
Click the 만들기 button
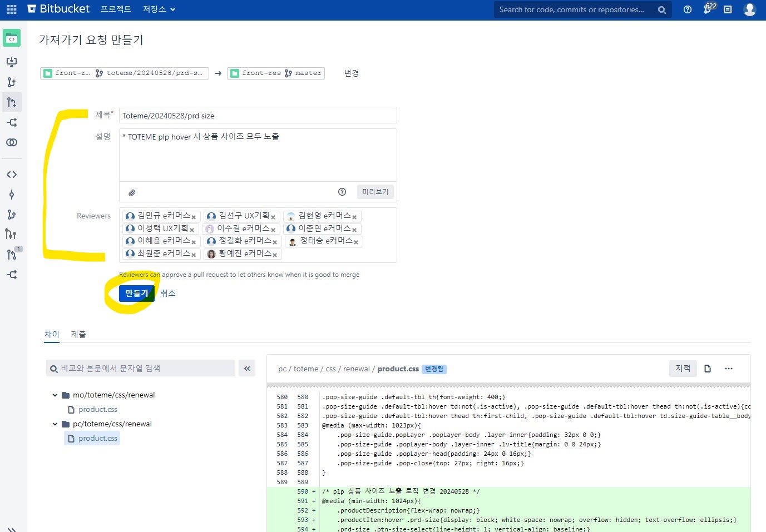[136, 293]
